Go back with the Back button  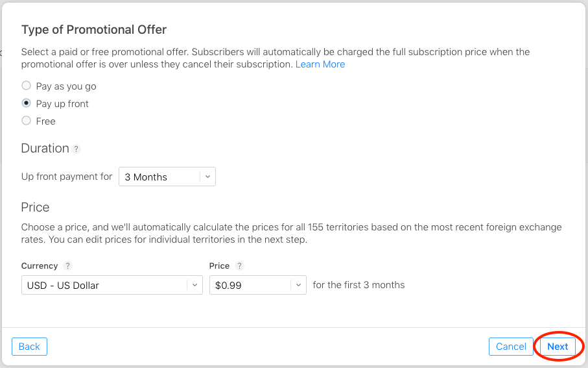pyautogui.click(x=29, y=347)
